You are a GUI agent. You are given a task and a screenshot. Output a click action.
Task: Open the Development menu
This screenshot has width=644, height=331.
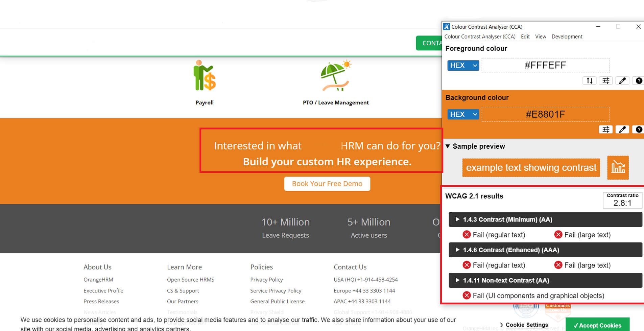click(567, 37)
